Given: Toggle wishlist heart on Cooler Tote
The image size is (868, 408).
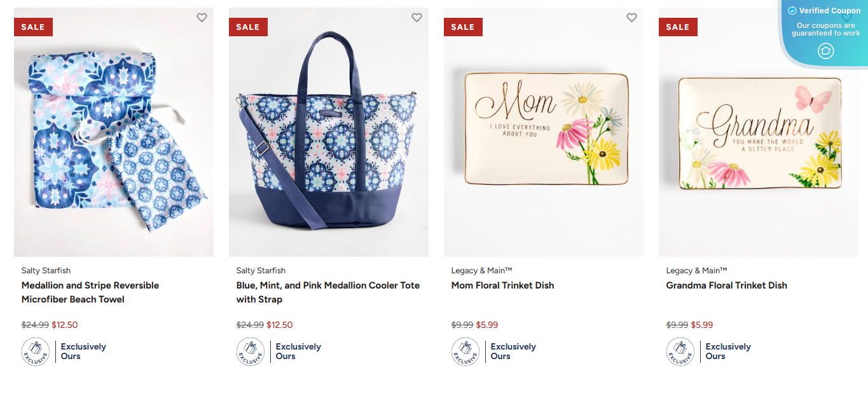Looking at the screenshot, I should [x=417, y=18].
